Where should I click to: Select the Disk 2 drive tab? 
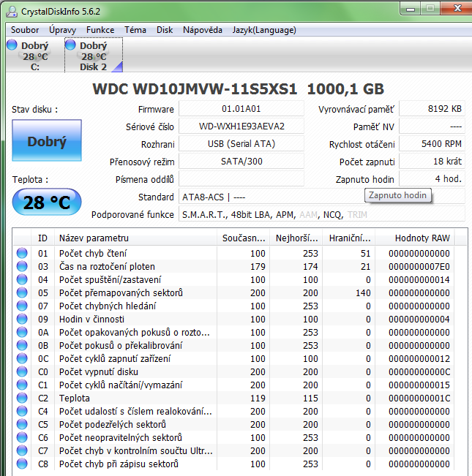point(94,56)
